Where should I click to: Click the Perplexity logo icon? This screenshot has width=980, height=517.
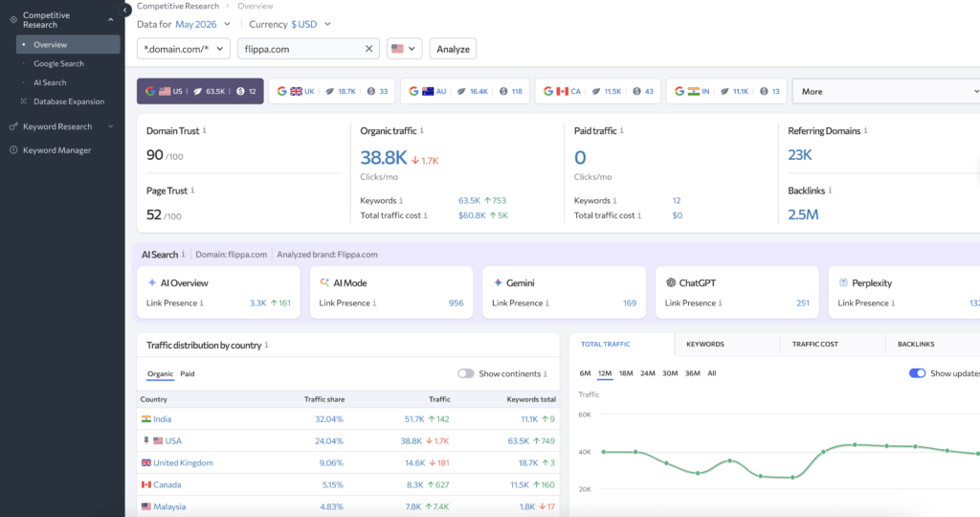click(x=843, y=282)
